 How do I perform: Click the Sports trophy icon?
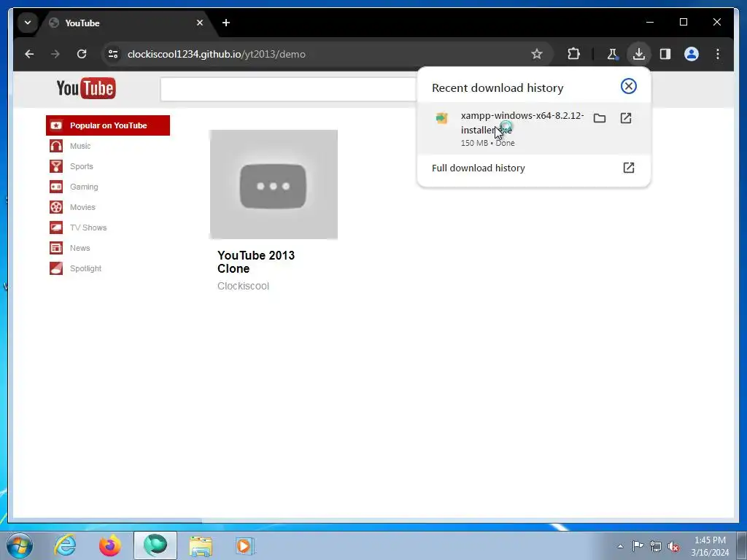[x=56, y=166]
